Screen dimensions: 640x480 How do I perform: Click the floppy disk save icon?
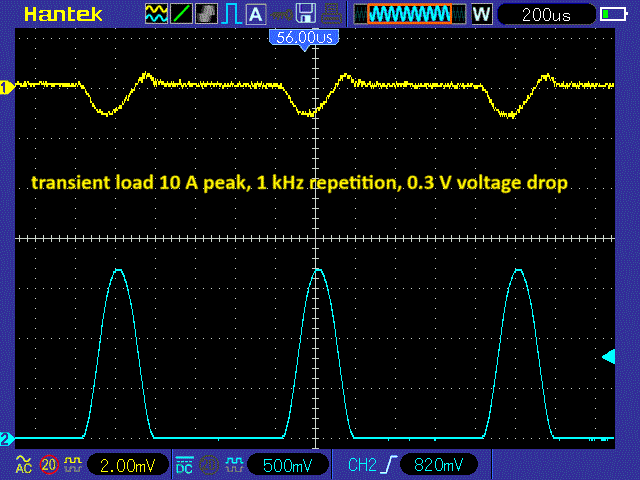[x=305, y=13]
